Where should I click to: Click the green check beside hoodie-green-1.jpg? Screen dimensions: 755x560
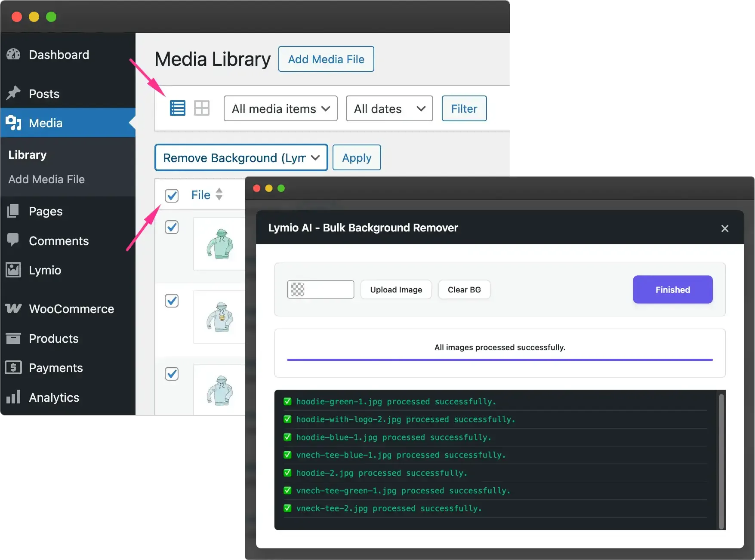(x=287, y=402)
